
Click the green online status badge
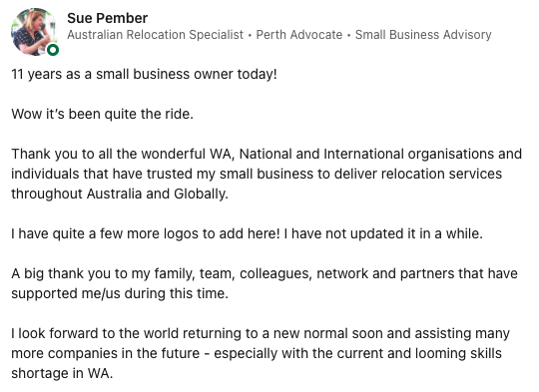coord(53,50)
